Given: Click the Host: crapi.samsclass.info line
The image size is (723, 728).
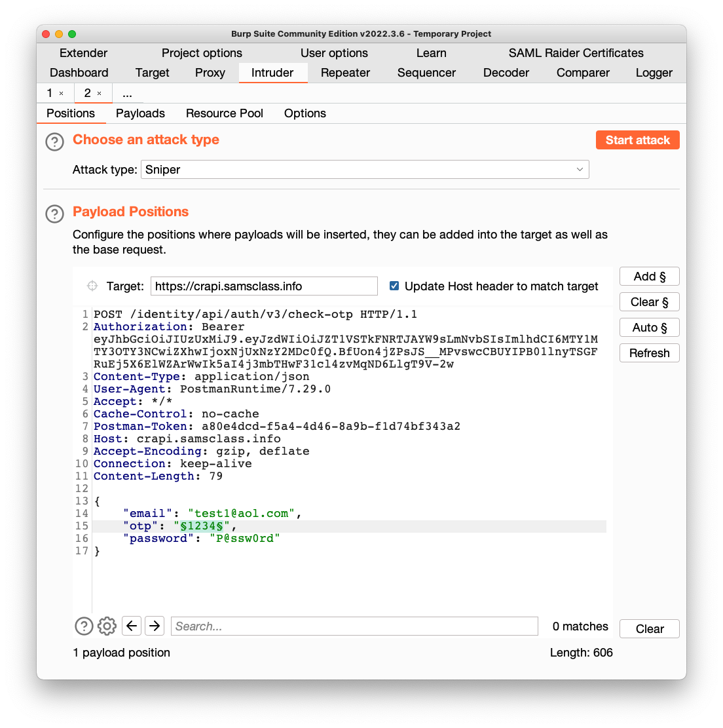Looking at the screenshot, I should tap(187, 439).
